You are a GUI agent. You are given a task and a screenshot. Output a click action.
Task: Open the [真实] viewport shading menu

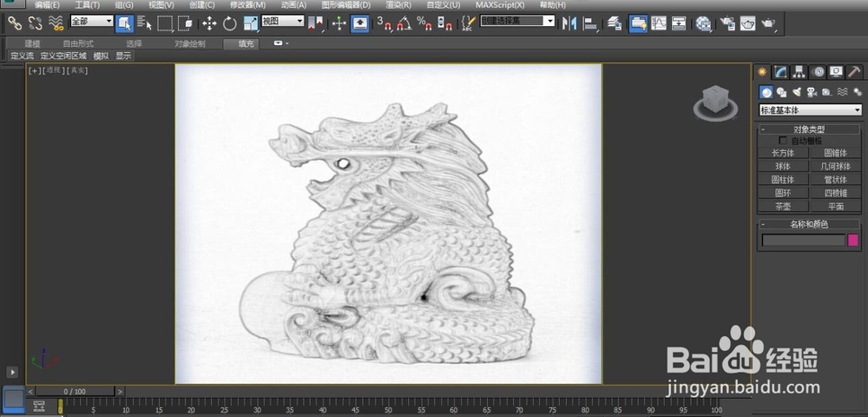click(77, 70)
